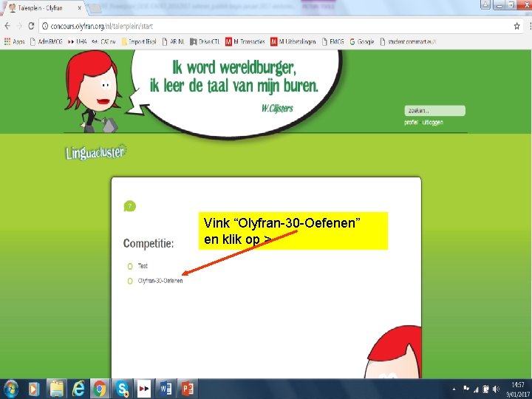Click the green help speech bubble icon

point(129,206)
